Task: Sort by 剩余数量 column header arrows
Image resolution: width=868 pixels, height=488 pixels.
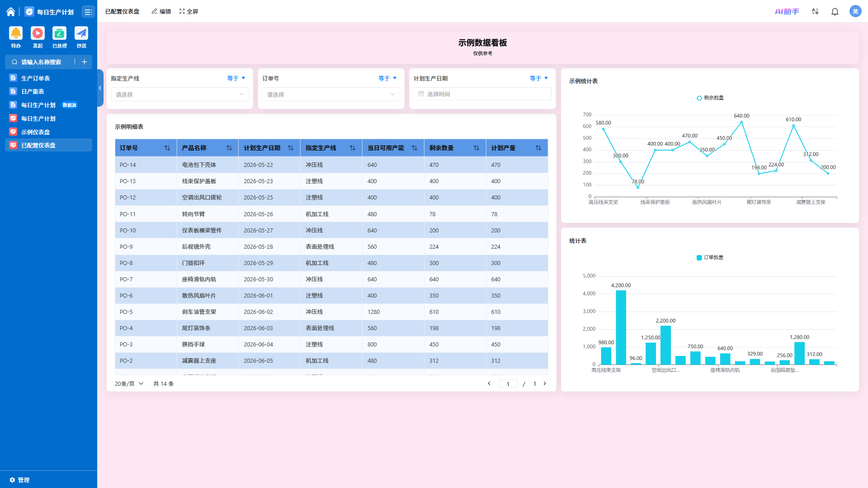Action: pos(476,148)
